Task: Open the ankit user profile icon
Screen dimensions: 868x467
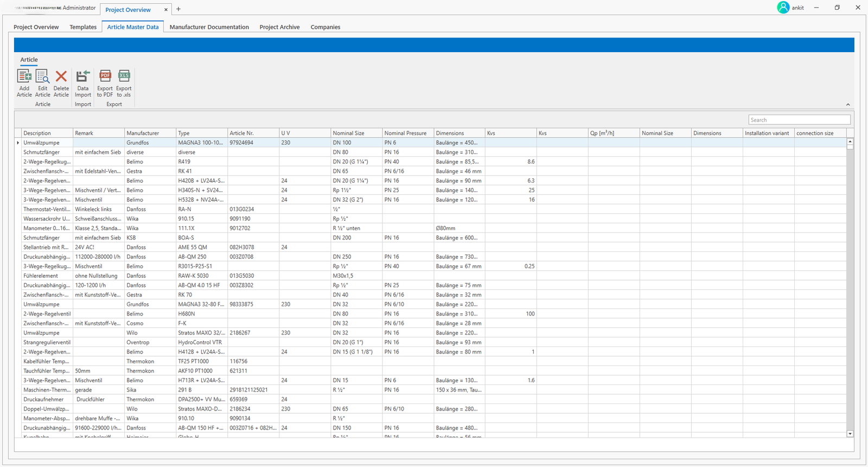Action: 783,8
